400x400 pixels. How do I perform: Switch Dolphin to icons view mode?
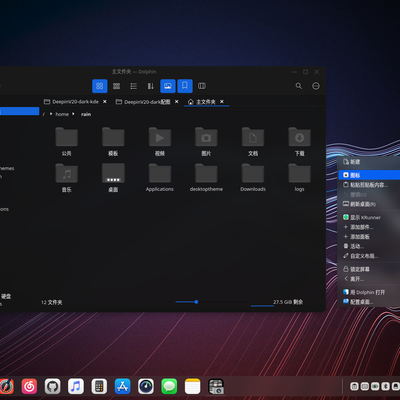click(x=100, y=86)
